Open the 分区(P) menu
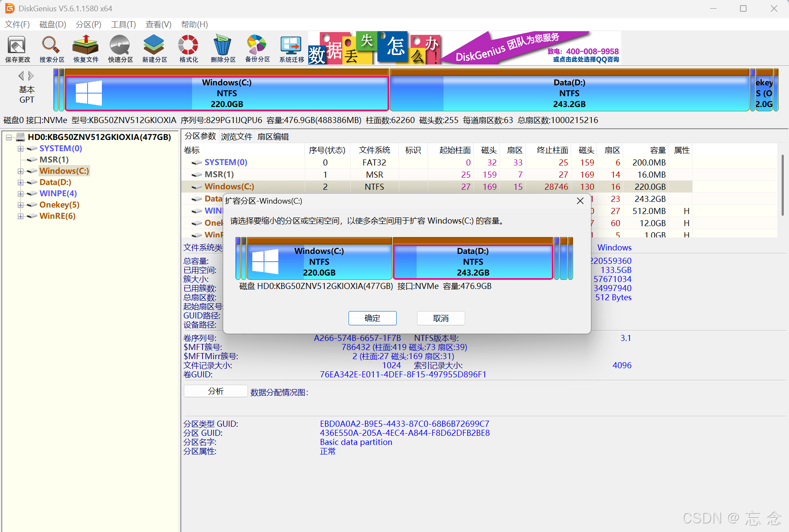The width and height of the screenshot is (789, 532). click(88, 24)
